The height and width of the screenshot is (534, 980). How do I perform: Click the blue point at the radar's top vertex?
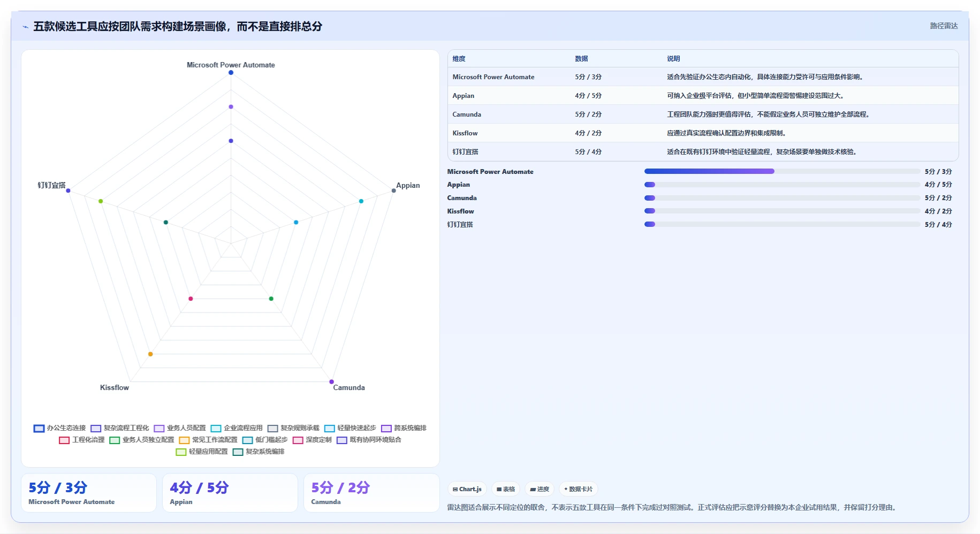[x=231, y=73]
